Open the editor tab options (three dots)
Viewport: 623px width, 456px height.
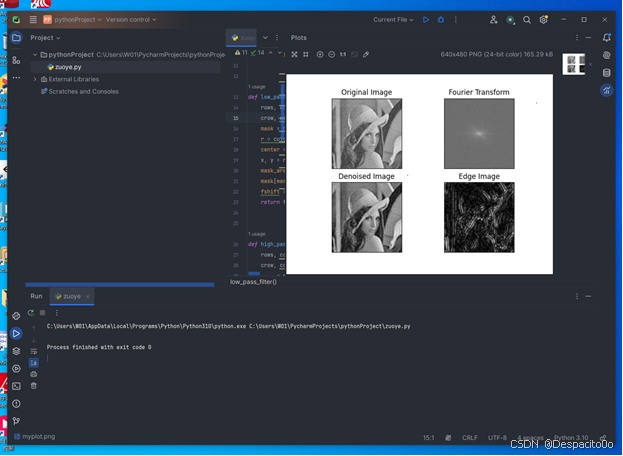coord(277,38)
